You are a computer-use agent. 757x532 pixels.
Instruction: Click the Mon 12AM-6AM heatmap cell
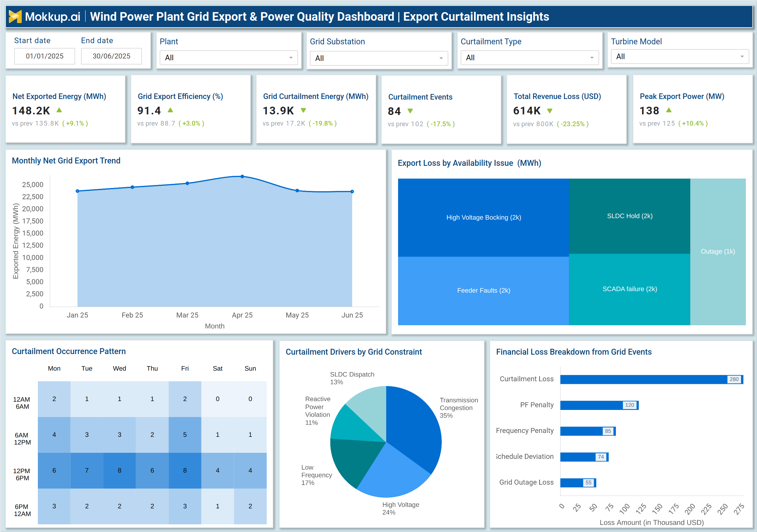[x=54, y=399]
